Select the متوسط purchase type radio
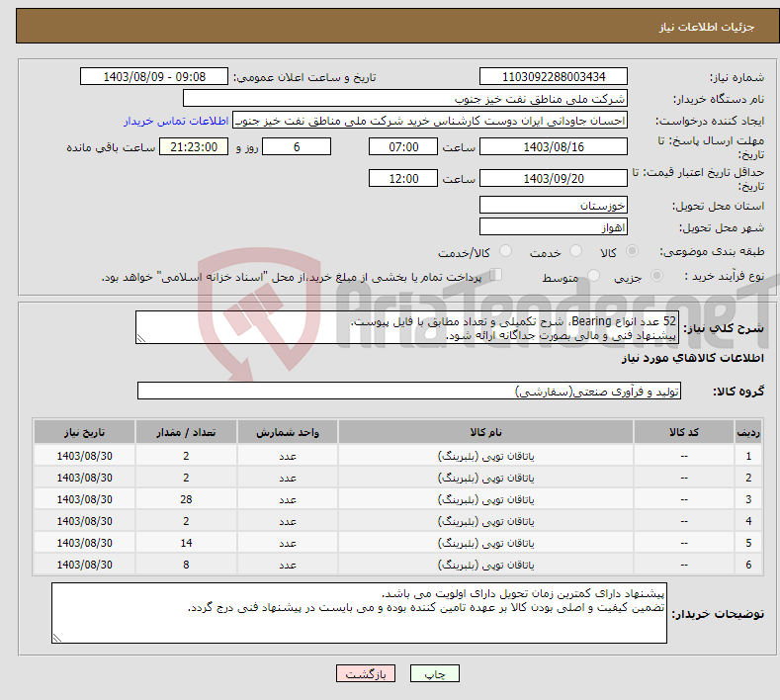This screenshot has height=700, width=780. coord(593,275)
